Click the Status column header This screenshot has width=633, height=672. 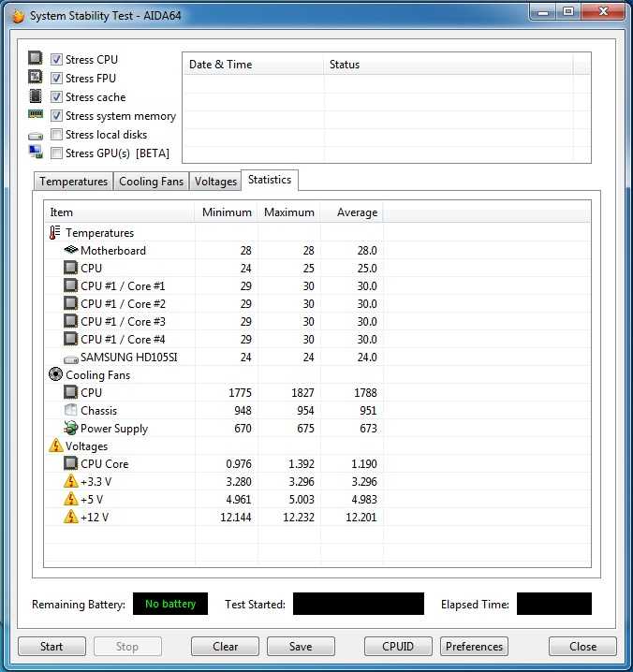pyautogui.click(x=449, y=65)
